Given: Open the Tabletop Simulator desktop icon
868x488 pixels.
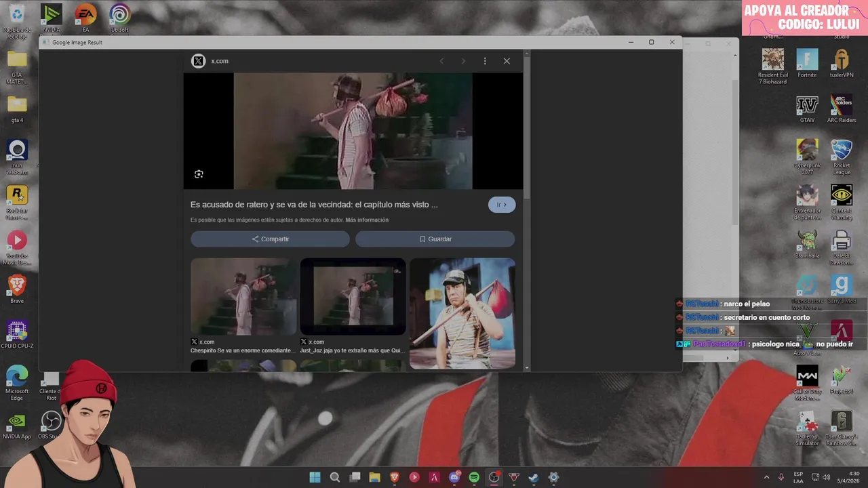Looking at the screenshot, I should coord(807,429).
